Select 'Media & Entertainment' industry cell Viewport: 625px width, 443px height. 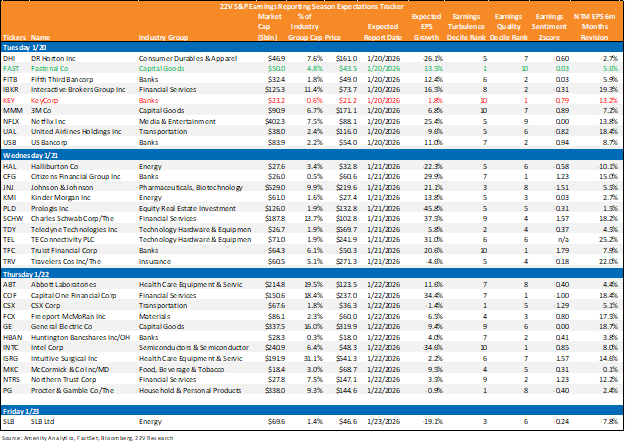coord(177,121)
